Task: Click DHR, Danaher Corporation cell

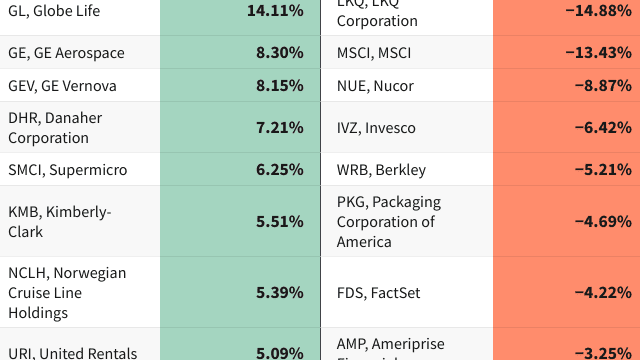Action: click(80, 128)
